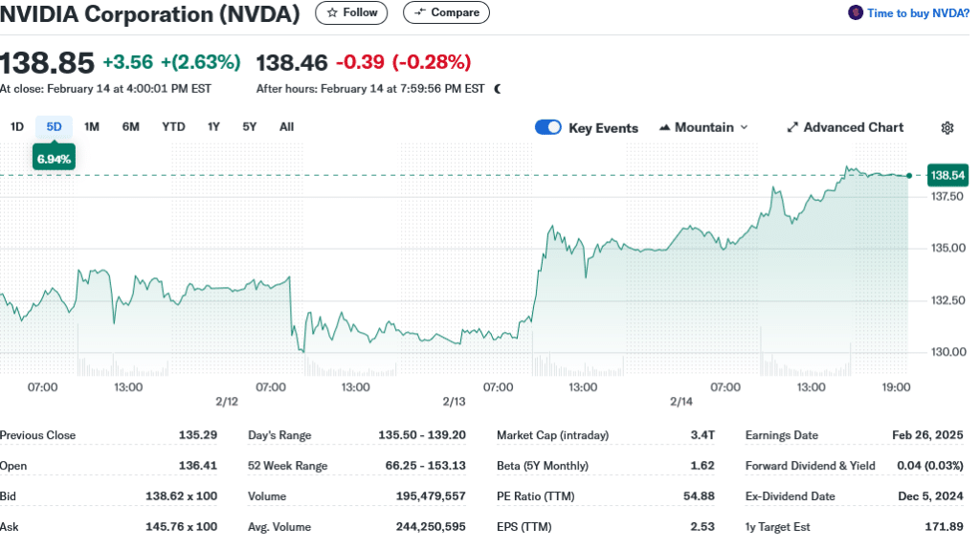Click the after-hours moon icon
This screenshot has width=980, height=549.
point(498,89)
